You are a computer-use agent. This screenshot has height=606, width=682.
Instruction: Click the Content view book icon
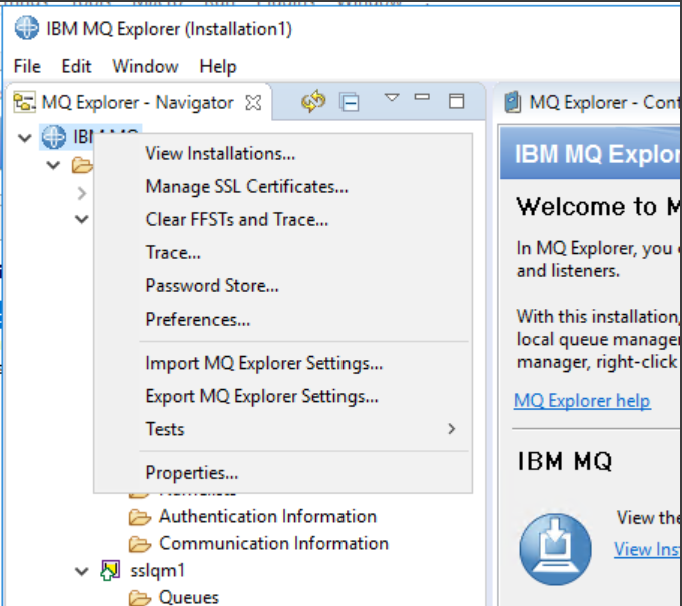pos(513,103)
